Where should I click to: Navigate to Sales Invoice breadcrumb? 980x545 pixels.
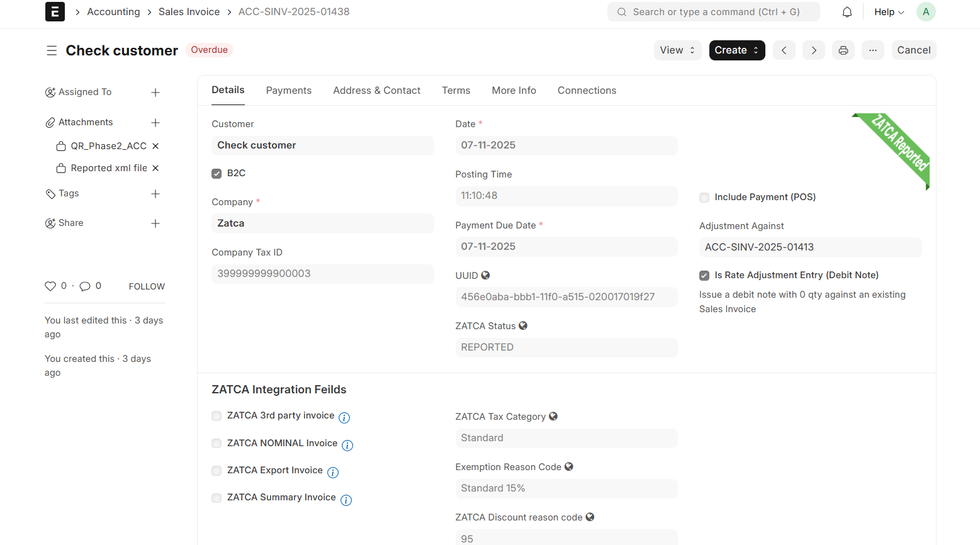tap(189, 12)
